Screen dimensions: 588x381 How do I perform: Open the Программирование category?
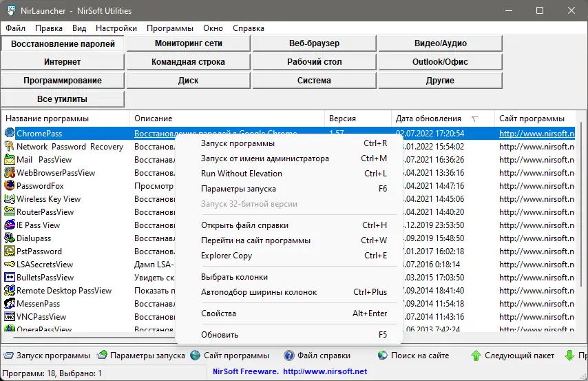63,81
